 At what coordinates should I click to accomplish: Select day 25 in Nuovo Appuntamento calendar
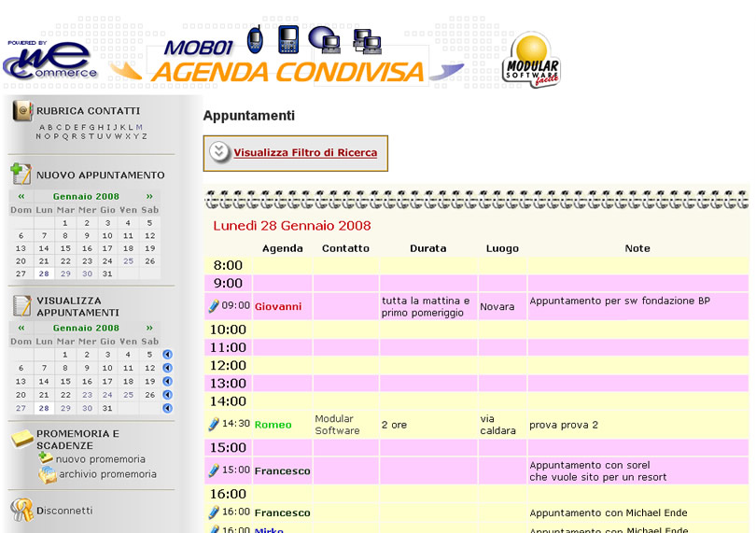(x=128, y=261)
